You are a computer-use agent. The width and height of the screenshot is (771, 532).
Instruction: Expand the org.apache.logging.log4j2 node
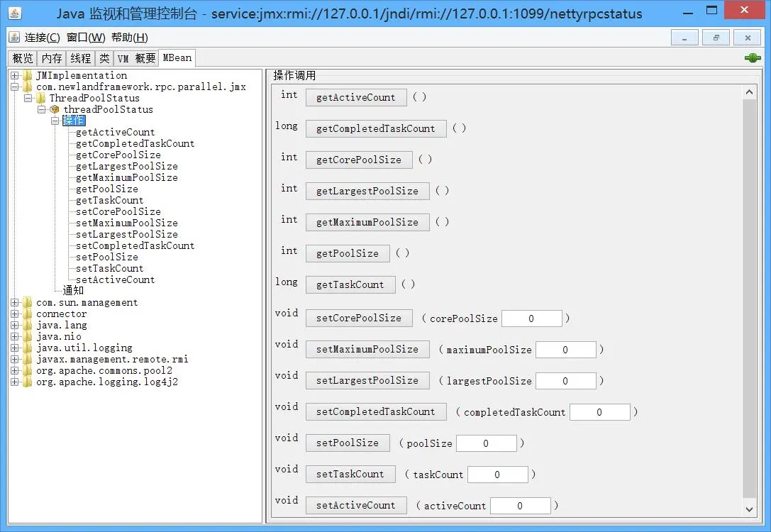click(15, 382)
